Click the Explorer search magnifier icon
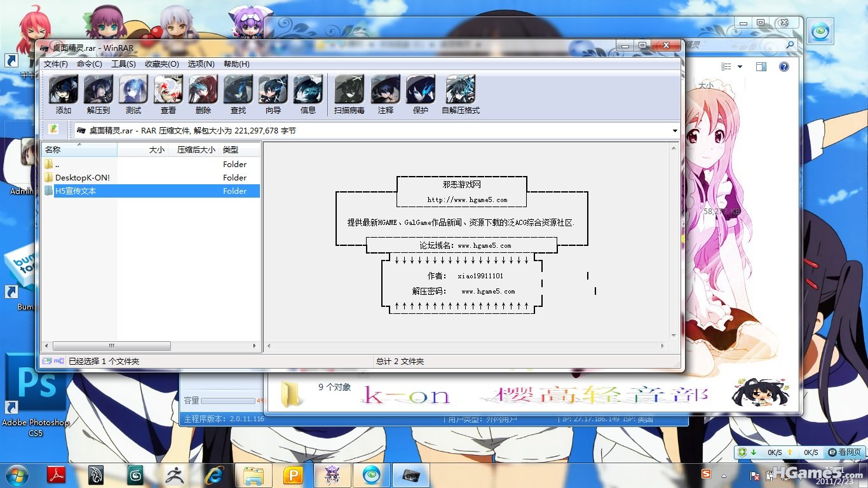Viewport: 868px width, 488px height. click(x=790, y=45)
